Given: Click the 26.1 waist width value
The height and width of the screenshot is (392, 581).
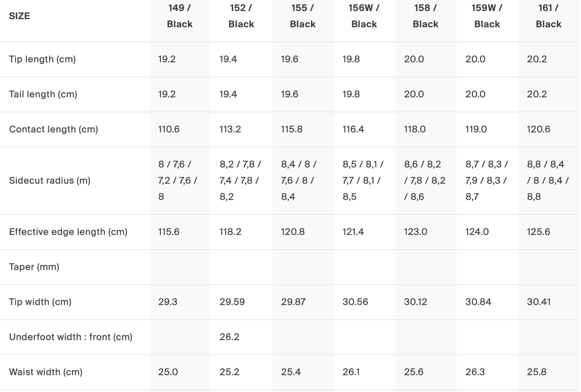Looking at the screenshot, I should (x=351, y=372).
